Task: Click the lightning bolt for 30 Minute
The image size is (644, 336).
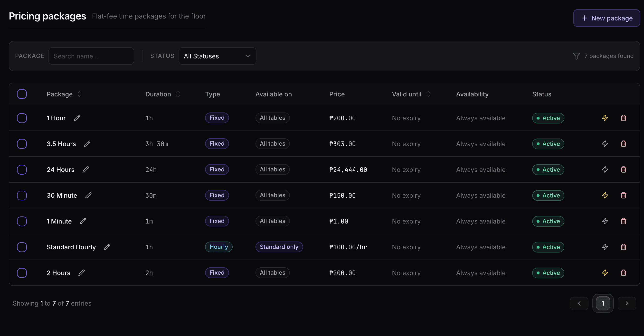Action: tap(605, 195)
